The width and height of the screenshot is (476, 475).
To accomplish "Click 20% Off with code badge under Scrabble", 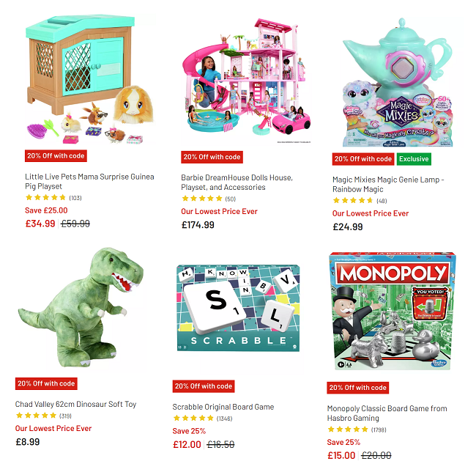I will tap(204, 386).
